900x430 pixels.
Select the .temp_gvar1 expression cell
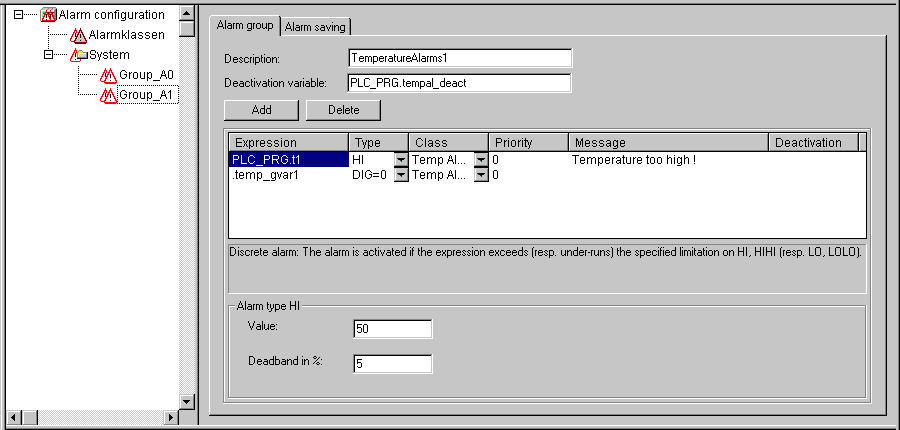[289, 175]
